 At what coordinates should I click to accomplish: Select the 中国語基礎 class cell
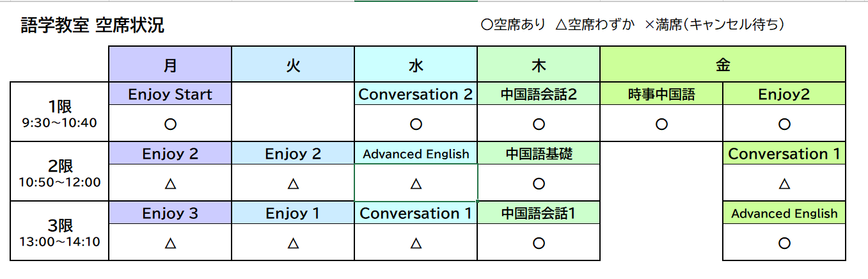pyautogui.click(x=539, y=154)
